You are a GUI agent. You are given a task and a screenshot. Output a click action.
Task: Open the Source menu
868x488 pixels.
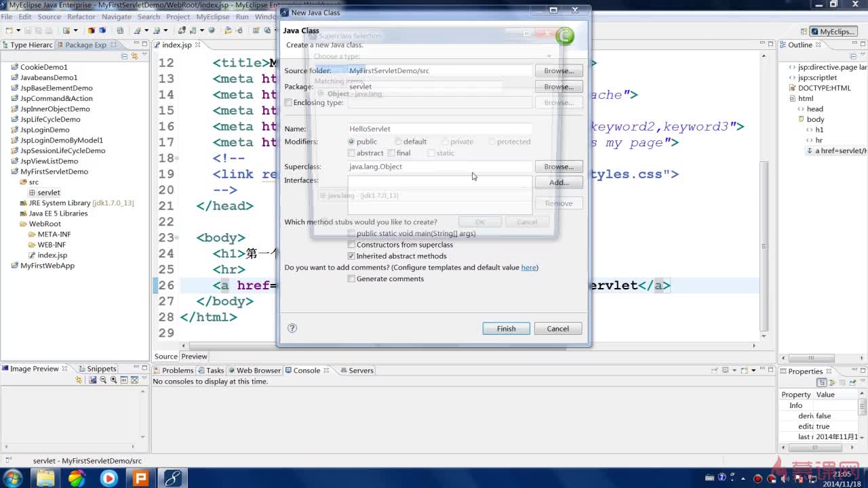tap(50, 17)
